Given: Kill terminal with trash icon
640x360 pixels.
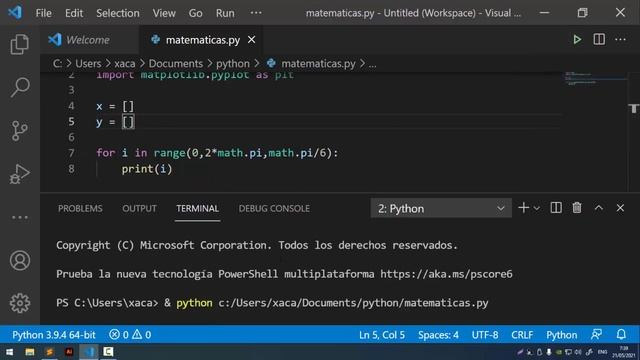Looking at the screenshot, I should tap(577, 208).
